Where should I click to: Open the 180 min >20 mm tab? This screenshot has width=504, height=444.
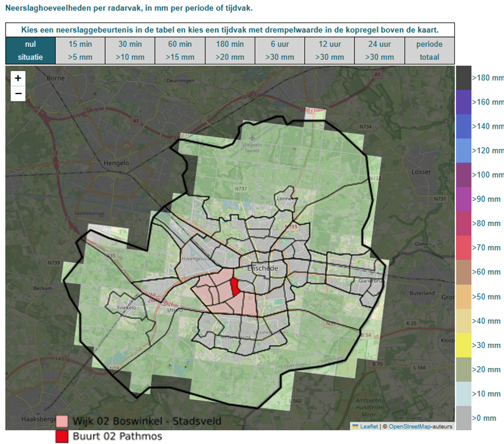coord(230,50)
